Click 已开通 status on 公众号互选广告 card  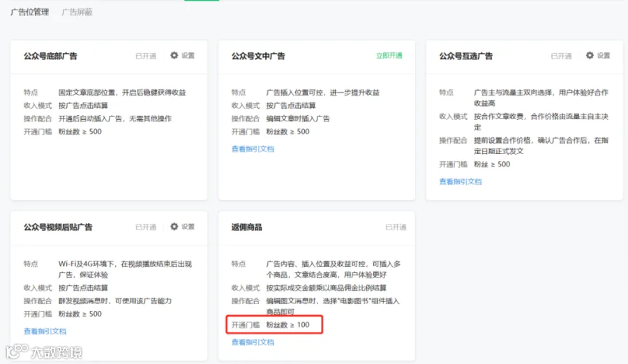pyautogui.click(x=561, y=56)
